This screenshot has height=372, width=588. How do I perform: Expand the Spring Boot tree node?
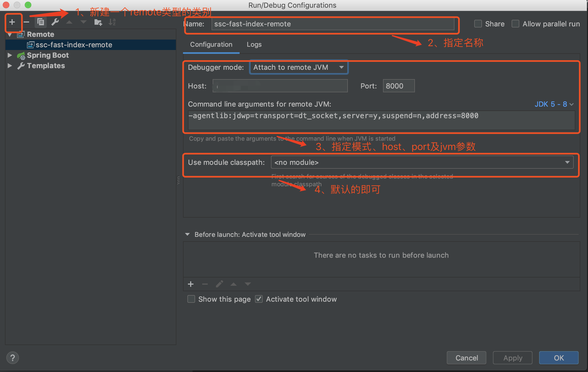[x=10, y=55]
